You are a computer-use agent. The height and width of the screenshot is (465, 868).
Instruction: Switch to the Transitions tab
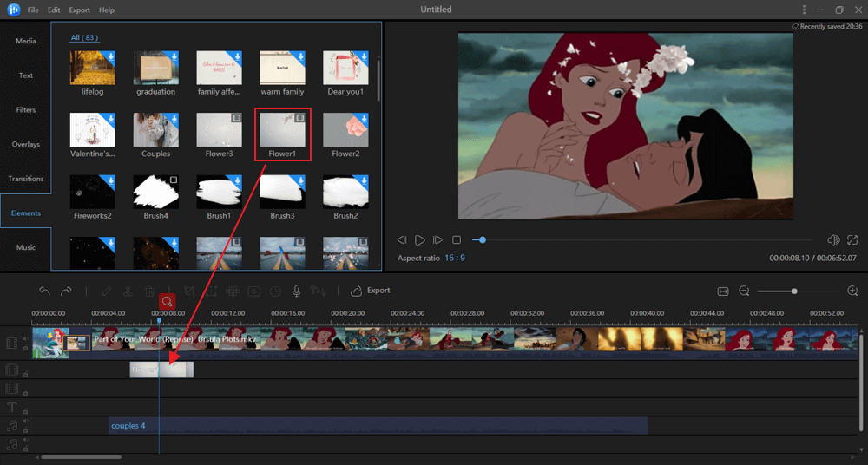pos(26,179)
